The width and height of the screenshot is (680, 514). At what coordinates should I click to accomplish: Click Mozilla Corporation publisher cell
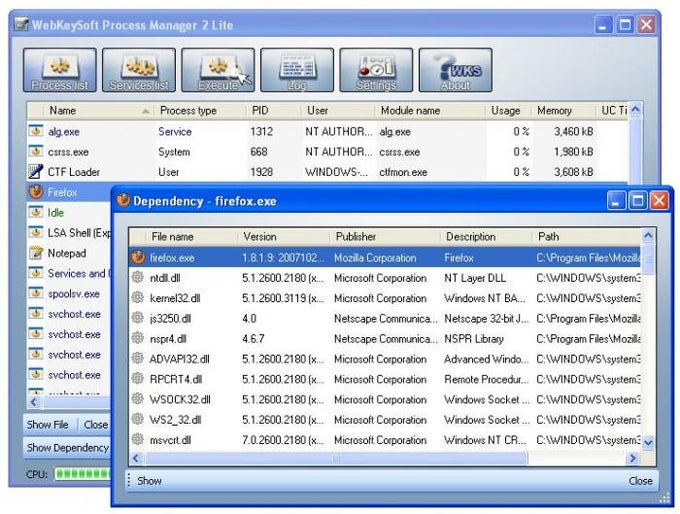[x=375, y=258]
